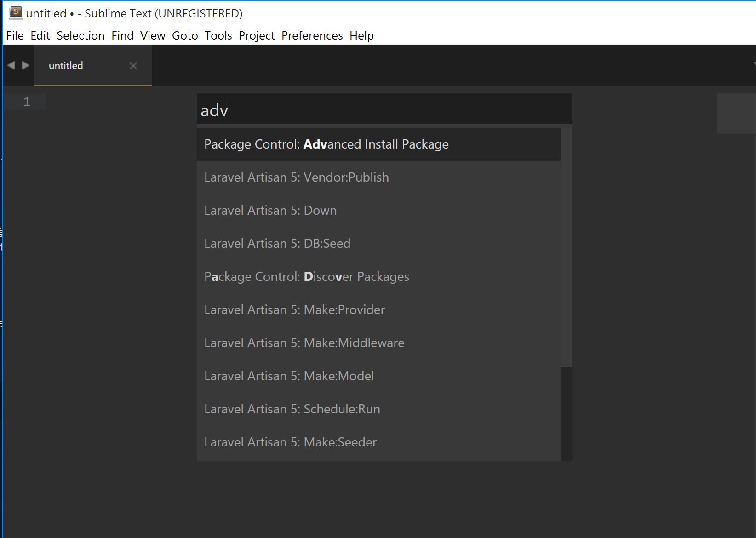Go to previous tab with left arrow
Viewport: 756px width, 538px height.
(x=11, y=65)
